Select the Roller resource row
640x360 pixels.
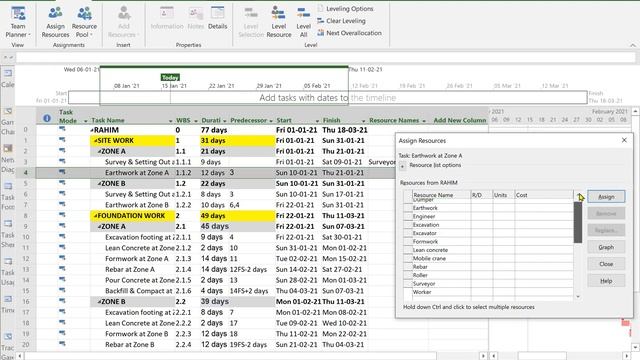point(488,276)
